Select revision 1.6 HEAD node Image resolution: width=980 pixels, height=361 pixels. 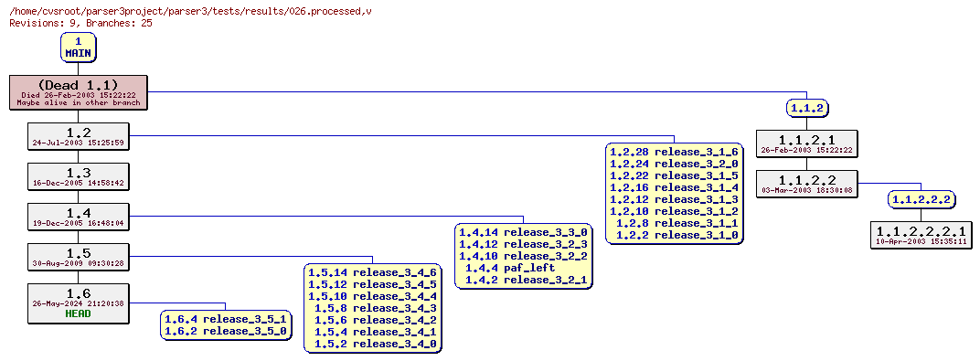pos(78,303)
